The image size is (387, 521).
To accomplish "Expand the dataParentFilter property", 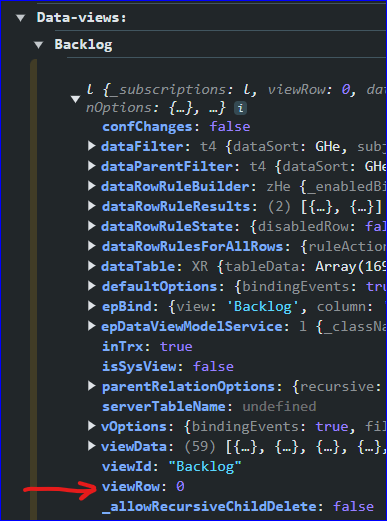I will [x=92, y=166].
